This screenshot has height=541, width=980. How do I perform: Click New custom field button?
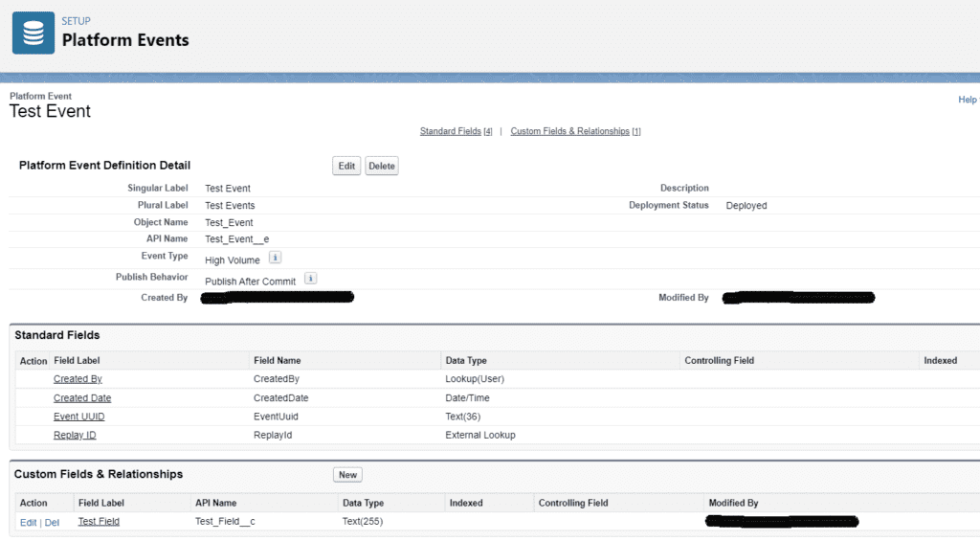[x=347, y=475]
